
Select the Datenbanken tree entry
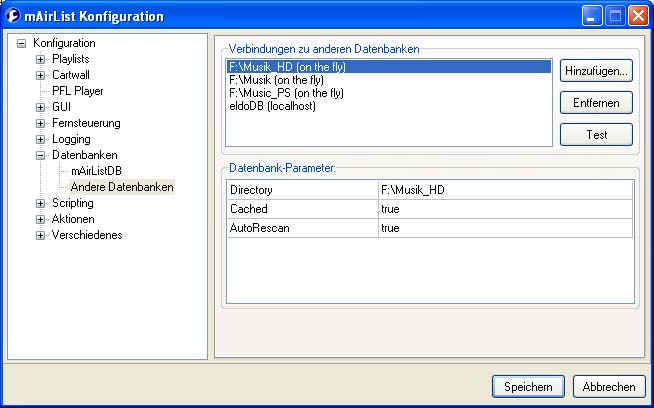click(x=85, y=155)
